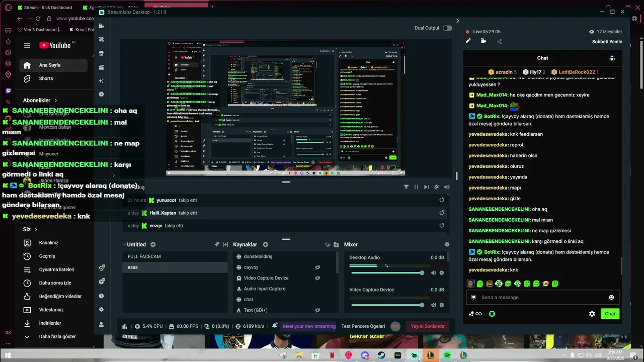This screenshot has width=644, height=362.
Task: Edit stream info pencil icon
Action: [468, 41]
